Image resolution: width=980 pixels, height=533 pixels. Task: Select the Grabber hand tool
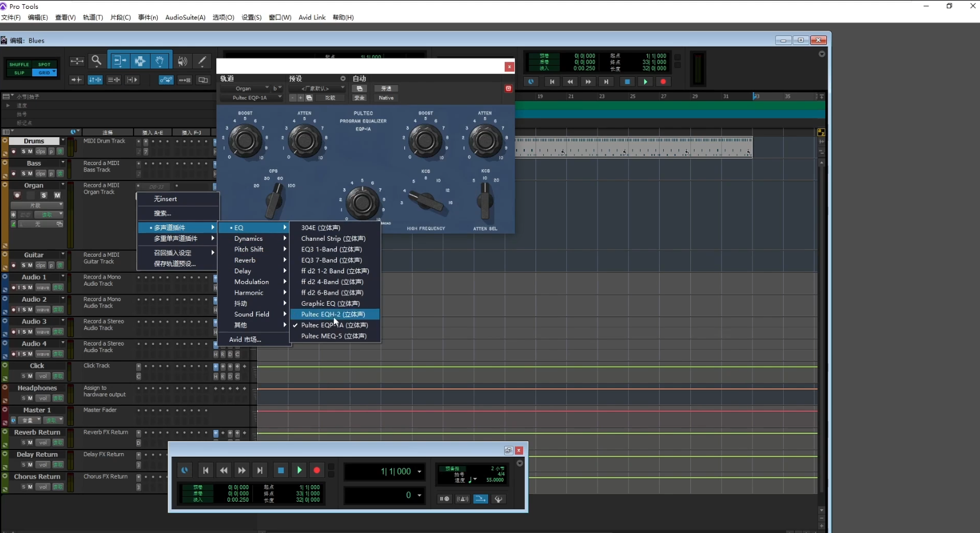click(159, 61)
